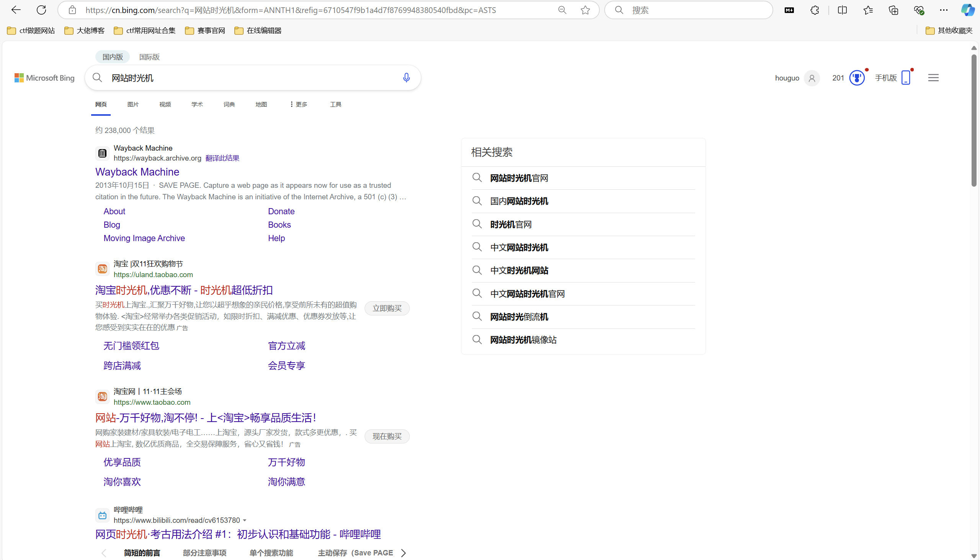Viewport: 980px width, 560px height.
Task: Open 在线编辑器 bookmarks folder
Action: (258, 30)
